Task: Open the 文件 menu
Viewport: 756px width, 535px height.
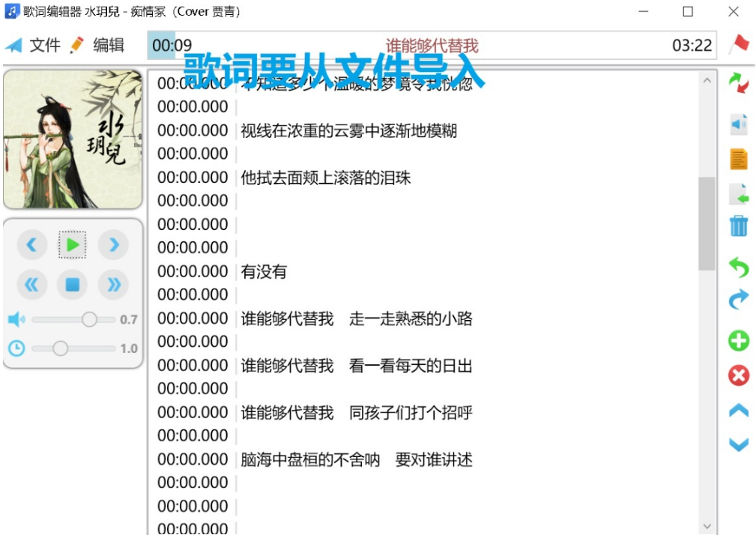Action: [45, 45]
